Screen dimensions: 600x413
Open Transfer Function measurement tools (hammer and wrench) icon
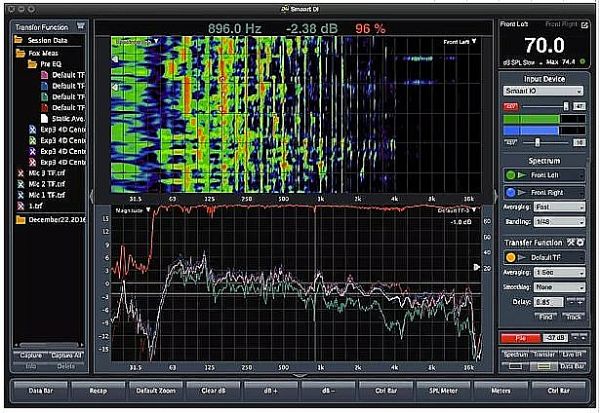(571, 242)
